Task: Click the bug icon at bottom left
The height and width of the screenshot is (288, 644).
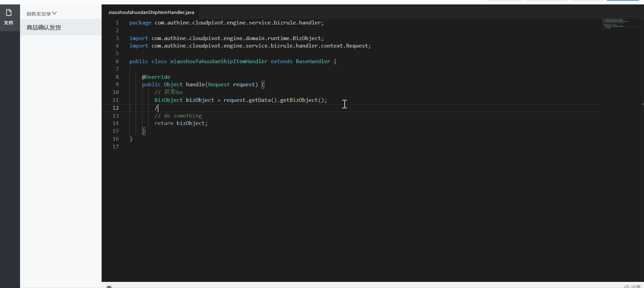Action: pyautogui.click(x=109, y=287)
